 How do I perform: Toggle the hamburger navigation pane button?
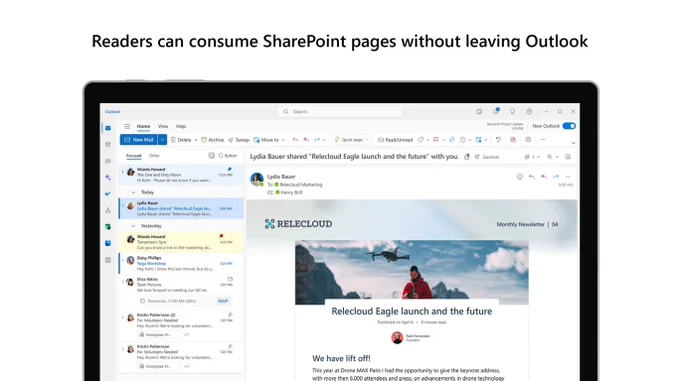pos(127,127)
